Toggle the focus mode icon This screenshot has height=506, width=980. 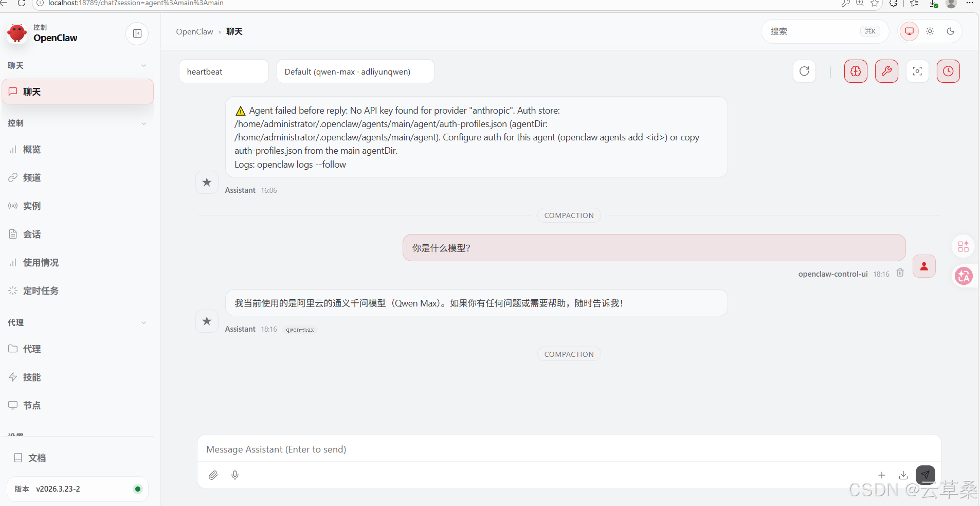coord(918,71)
